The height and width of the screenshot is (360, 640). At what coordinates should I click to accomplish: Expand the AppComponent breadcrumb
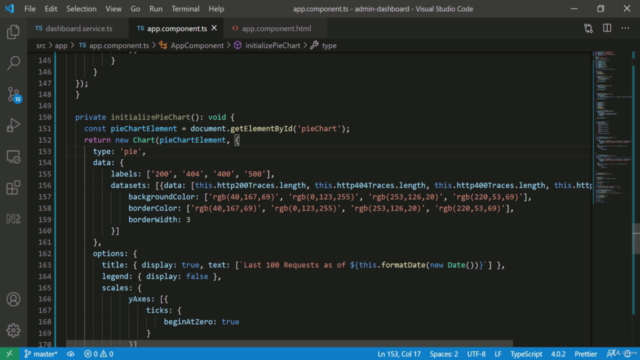pyautogui.click(x=191, y=45)
